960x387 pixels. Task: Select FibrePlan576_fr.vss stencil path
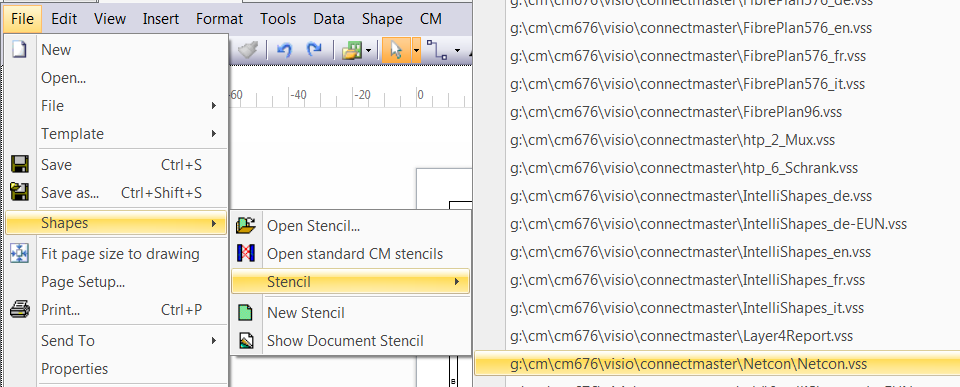(x=688, y=56)
